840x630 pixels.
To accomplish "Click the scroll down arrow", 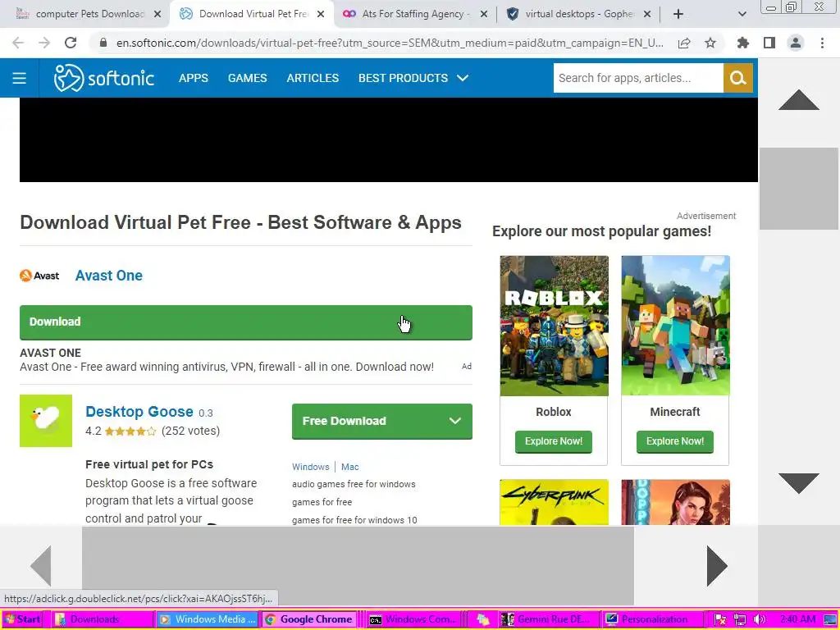I will (x=799, y=483).
